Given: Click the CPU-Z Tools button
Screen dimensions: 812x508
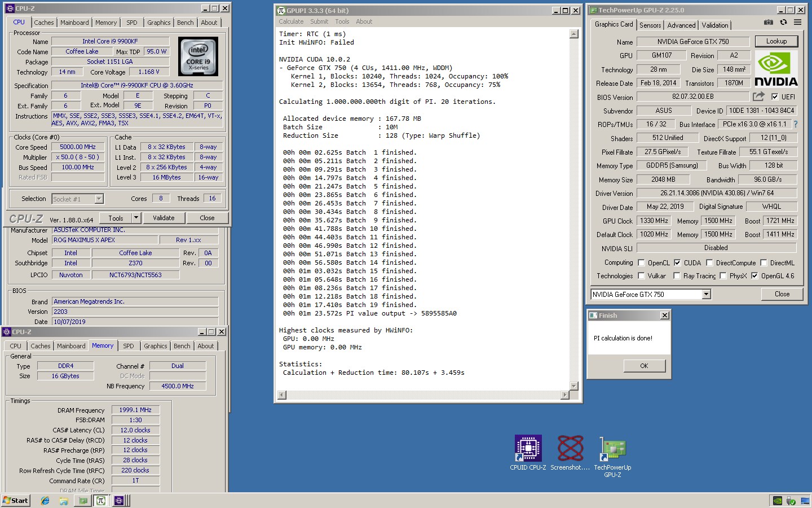Looking at the screenshot, I should click(x=116, y=218).
